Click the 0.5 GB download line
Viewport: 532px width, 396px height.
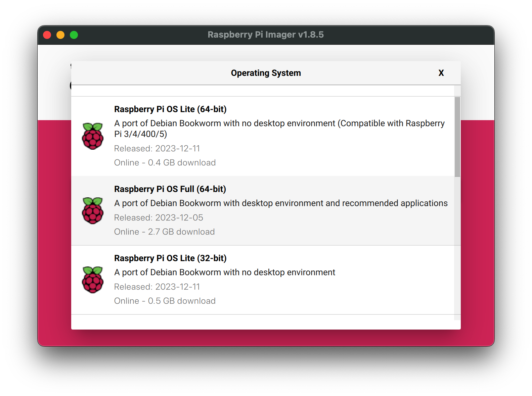click(x=165, y=301)
